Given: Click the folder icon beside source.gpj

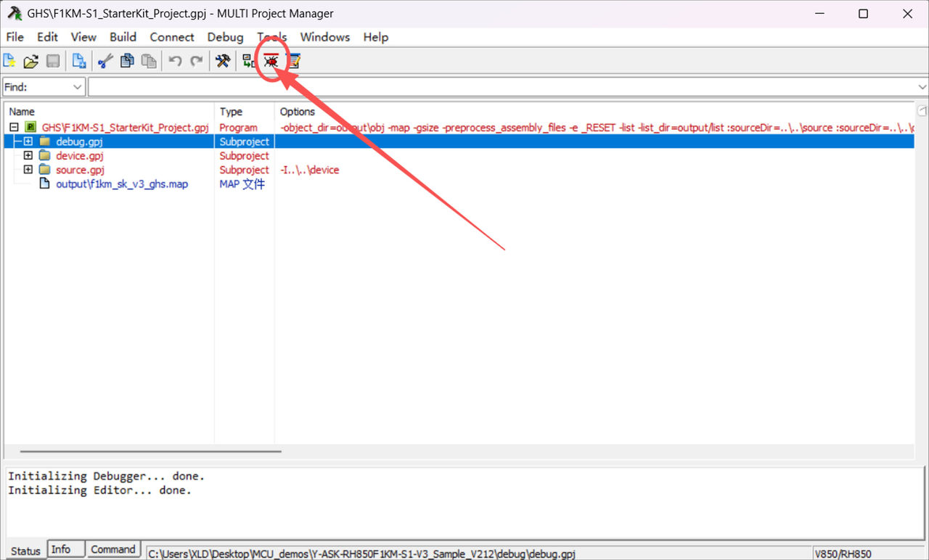Looking at the screenshot, I should [x=45, y=170].
